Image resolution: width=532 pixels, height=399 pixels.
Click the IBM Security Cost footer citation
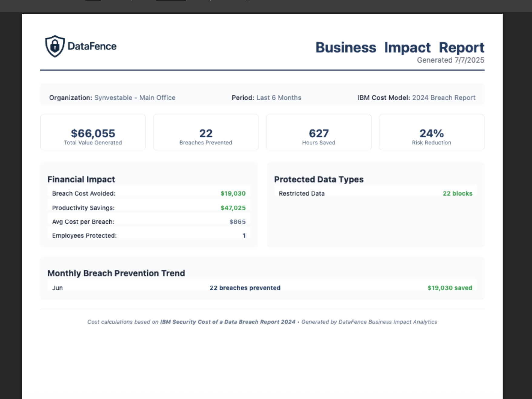tap(228, 322)
